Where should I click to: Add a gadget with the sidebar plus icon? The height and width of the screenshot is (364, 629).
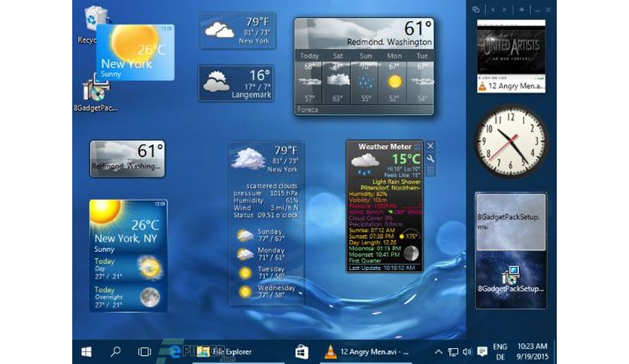(521, 10)
